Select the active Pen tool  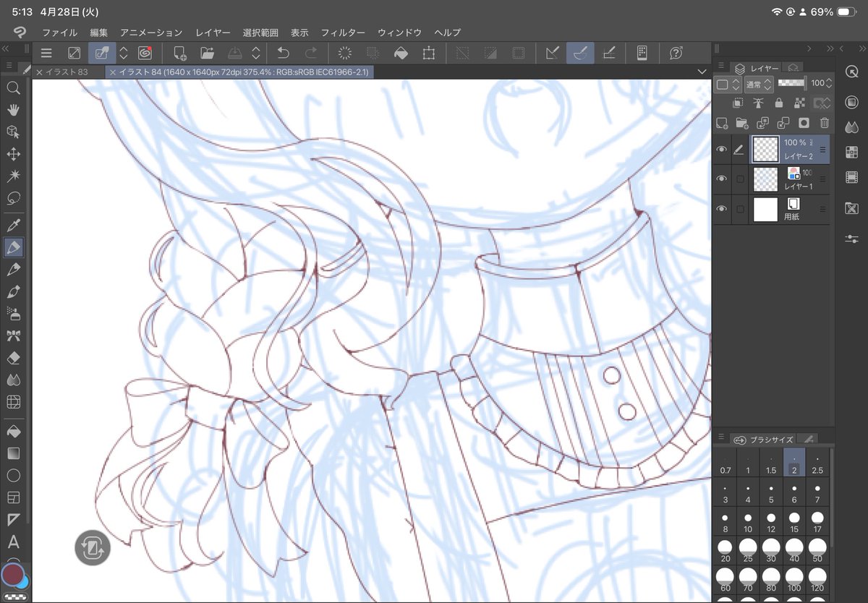(x=13, y=247)
